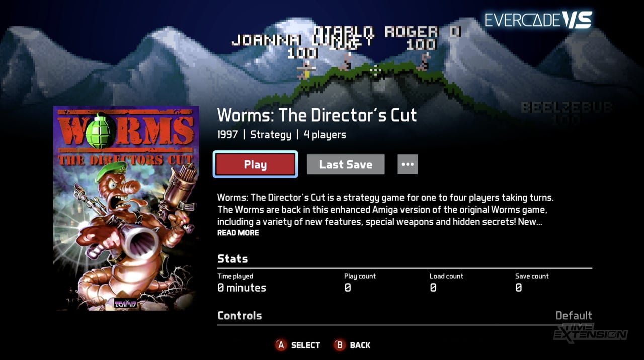Open the Last Save option
The width and height of the screenshot is (644, 360).
[x=346, y=164]
